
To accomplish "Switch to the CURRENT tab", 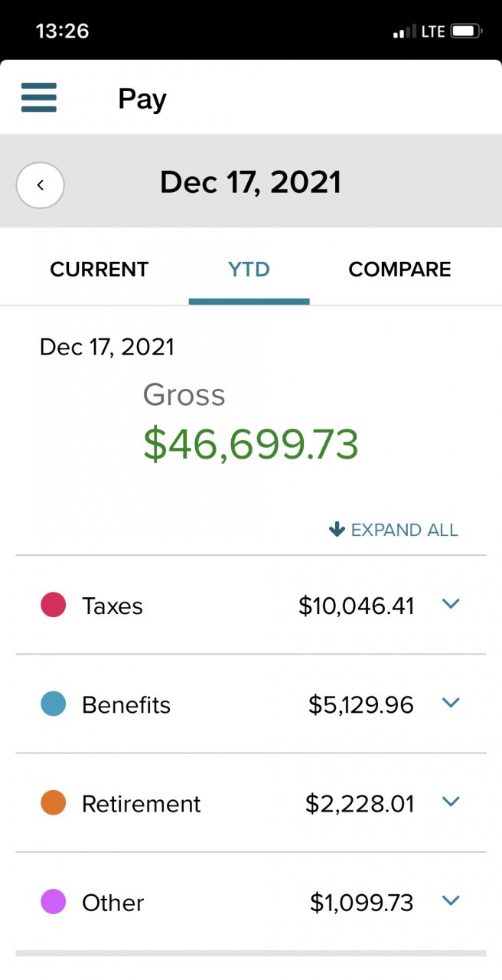I will pyautogui.click(x=99, y=269).
